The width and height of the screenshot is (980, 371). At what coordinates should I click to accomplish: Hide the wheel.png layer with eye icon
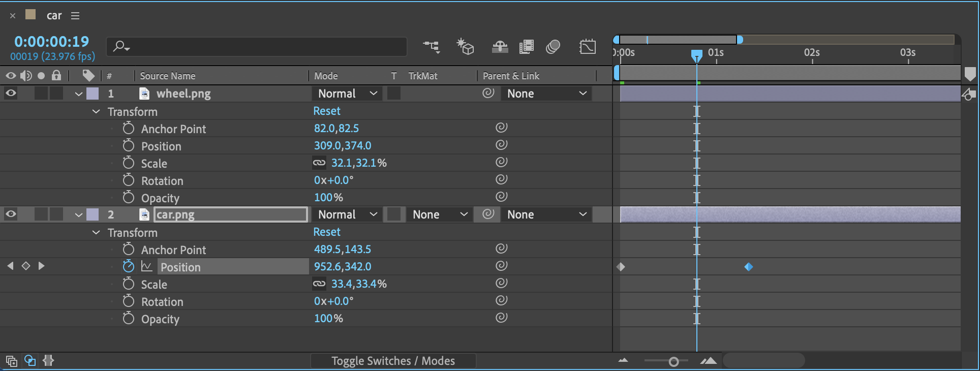pyautogui.click(x=11, y=93)
